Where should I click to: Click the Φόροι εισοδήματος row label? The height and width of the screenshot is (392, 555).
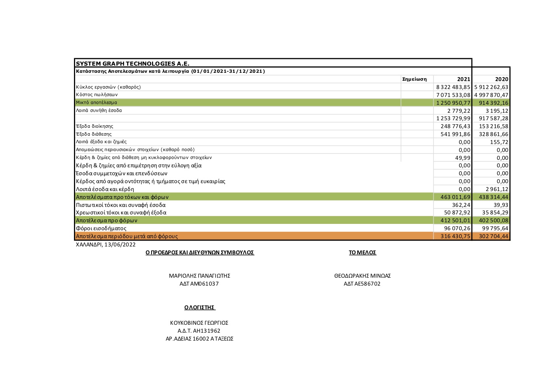click(x=101, y=228)
